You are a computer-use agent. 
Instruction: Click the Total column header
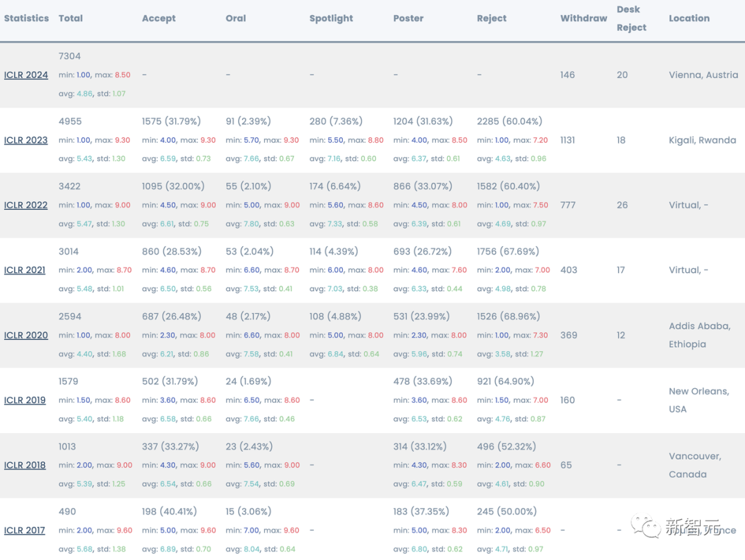70,18
